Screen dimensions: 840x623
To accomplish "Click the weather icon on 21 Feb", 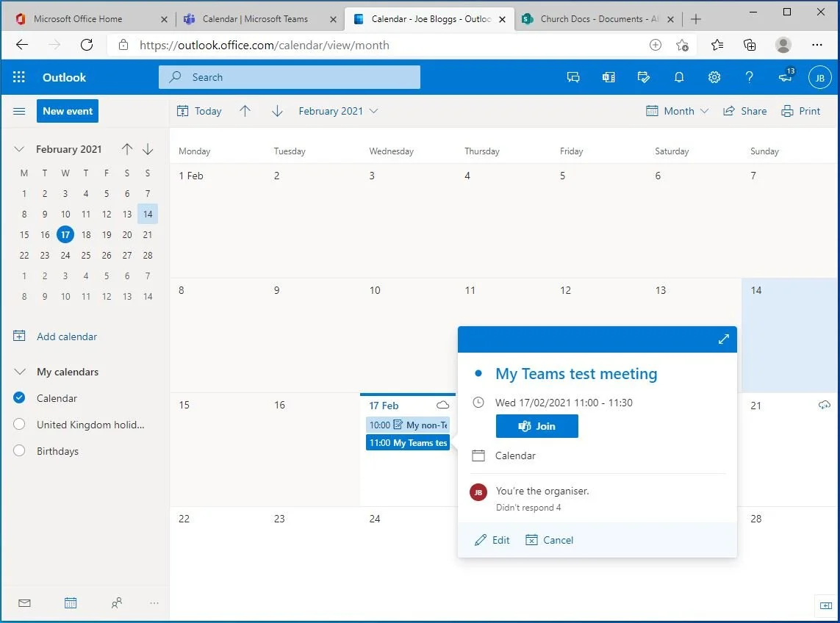I will coord(825,405).
